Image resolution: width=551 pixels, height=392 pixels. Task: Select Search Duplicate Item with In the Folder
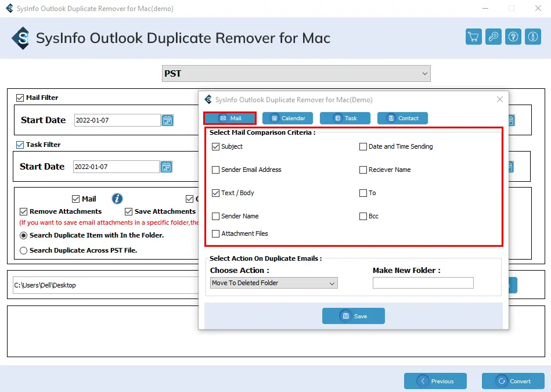click(24, 235)
